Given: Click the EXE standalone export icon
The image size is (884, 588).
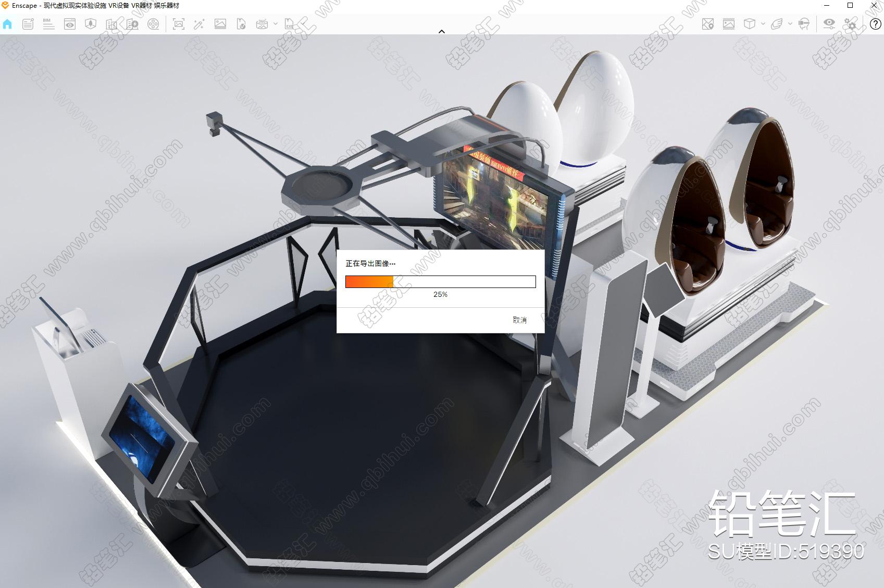Looking at the screenshot, I should (x=289, y=24).
